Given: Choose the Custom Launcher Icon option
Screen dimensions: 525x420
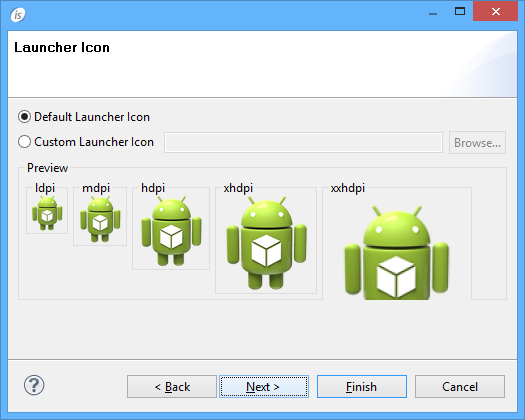Looking at the screenshot, I should tap(24, 142).
